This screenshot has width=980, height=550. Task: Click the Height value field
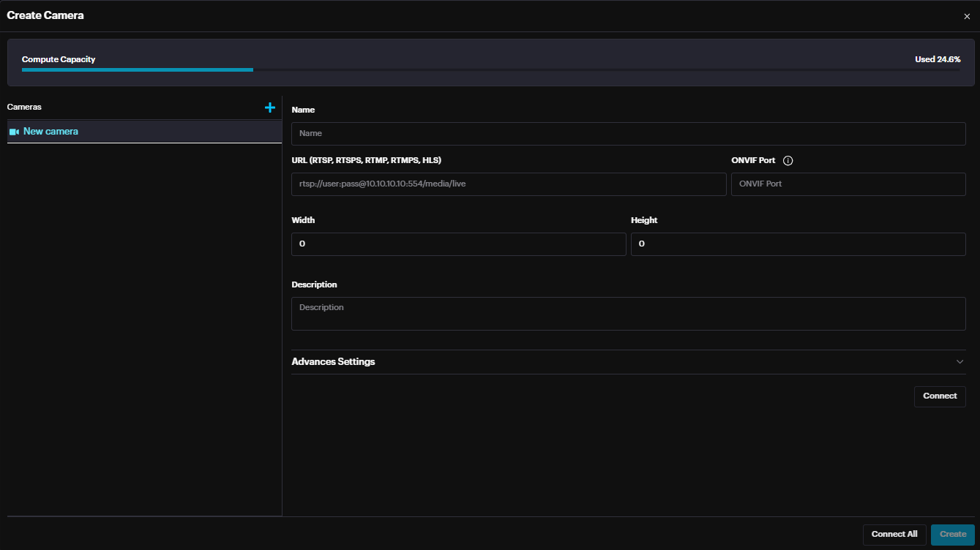798,244
